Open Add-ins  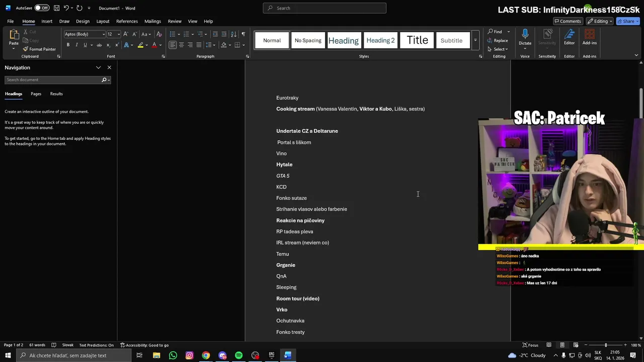coord(590,37)
